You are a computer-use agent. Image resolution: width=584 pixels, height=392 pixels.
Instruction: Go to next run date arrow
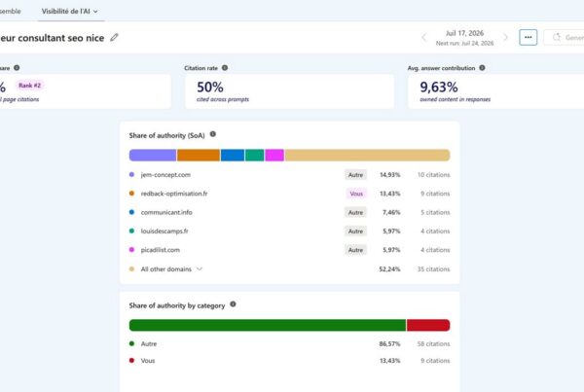(x=505, y=37)
